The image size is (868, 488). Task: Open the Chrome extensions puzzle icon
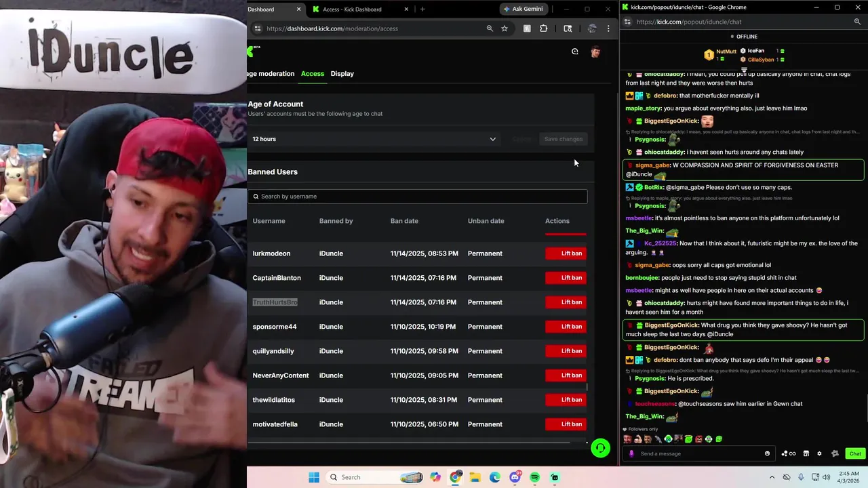543,28
